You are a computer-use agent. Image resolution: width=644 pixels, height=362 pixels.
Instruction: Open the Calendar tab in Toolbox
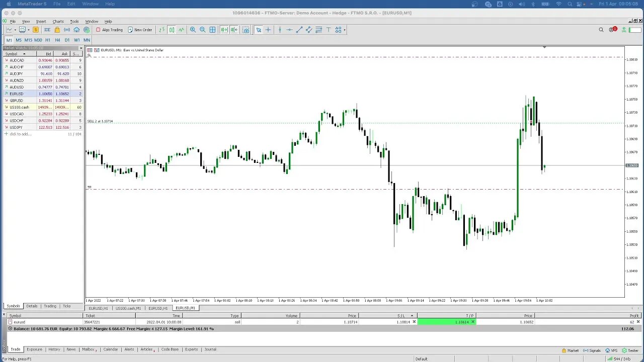click(x=111, y=349)
